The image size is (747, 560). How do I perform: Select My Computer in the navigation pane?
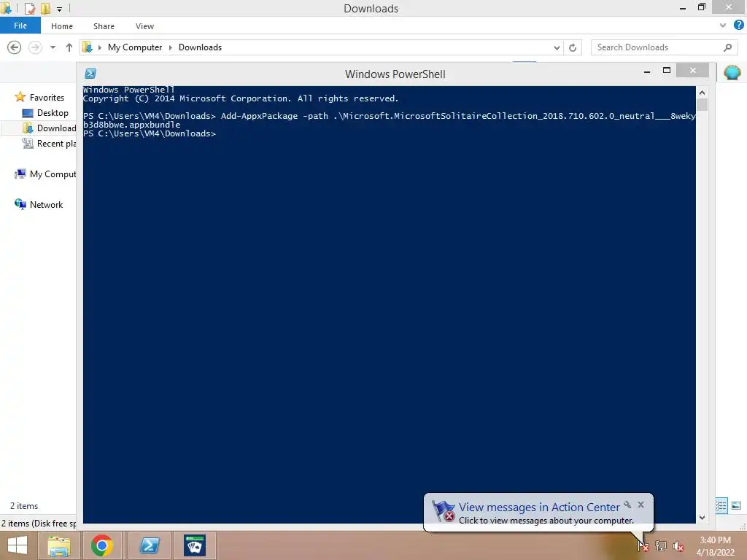coord(46,174)
